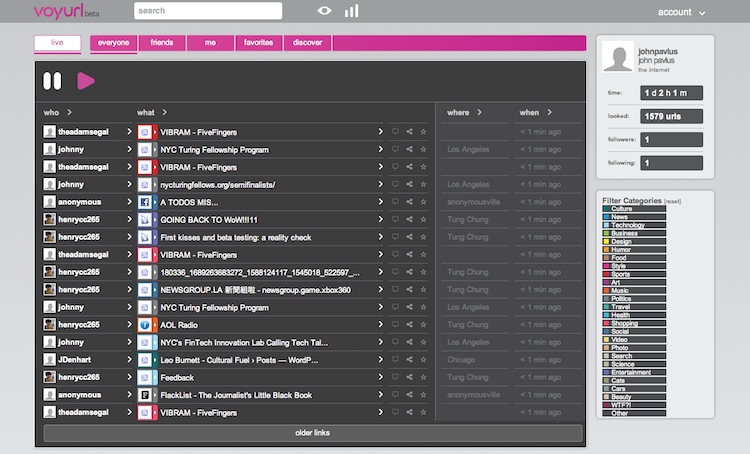Click the AOL Radio site favicon
The width and height of the screenshot is (750, 454).
[144, 325]
